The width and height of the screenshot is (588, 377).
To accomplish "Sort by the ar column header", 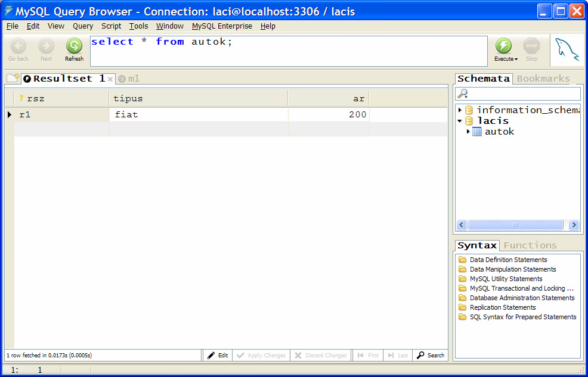I will click(329, 98).
